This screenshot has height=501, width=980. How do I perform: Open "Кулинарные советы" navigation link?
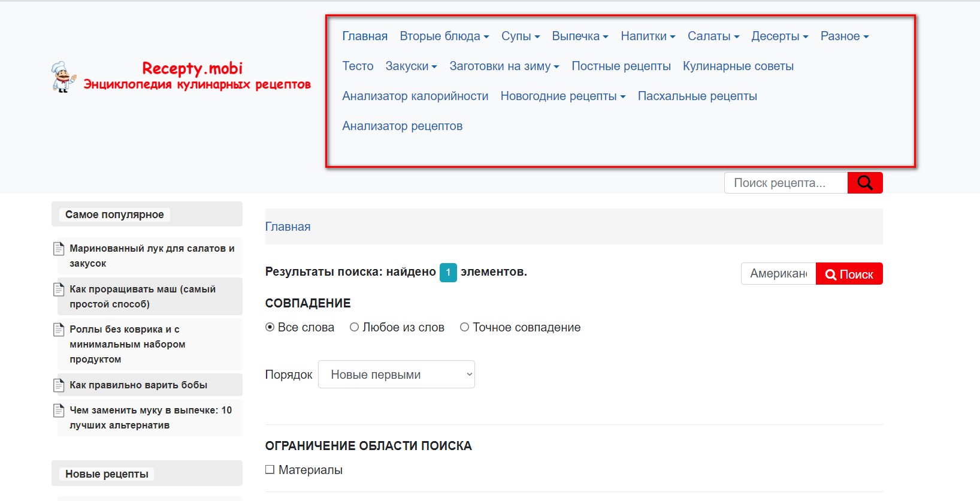tap(738, 67)
